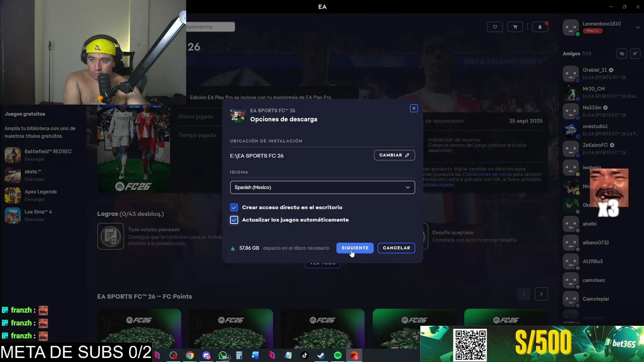
Task: Click the SIGUIENTE button
Action: coord(355,248)
